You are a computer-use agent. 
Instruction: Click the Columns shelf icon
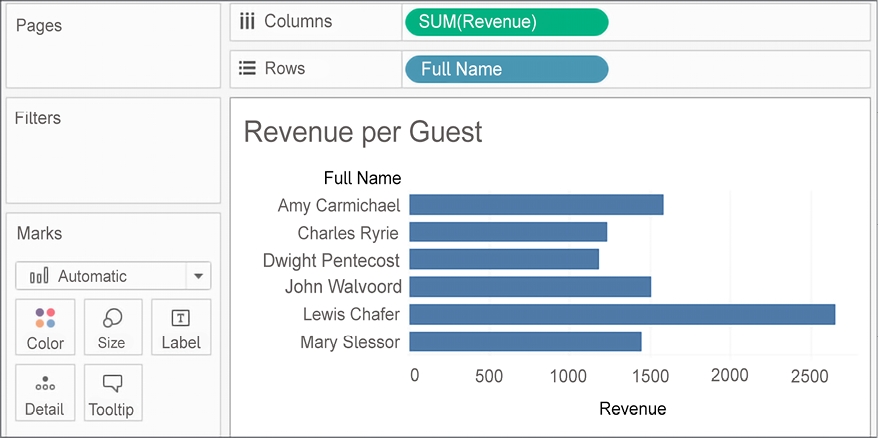tap(246, 22)
